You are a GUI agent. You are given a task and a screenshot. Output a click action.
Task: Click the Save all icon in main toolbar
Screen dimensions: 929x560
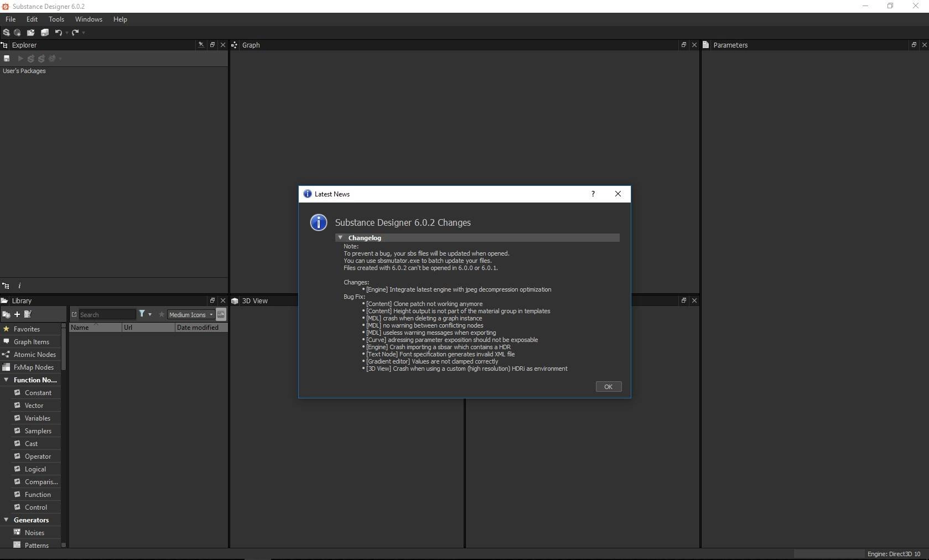click(x=45, y=33)
